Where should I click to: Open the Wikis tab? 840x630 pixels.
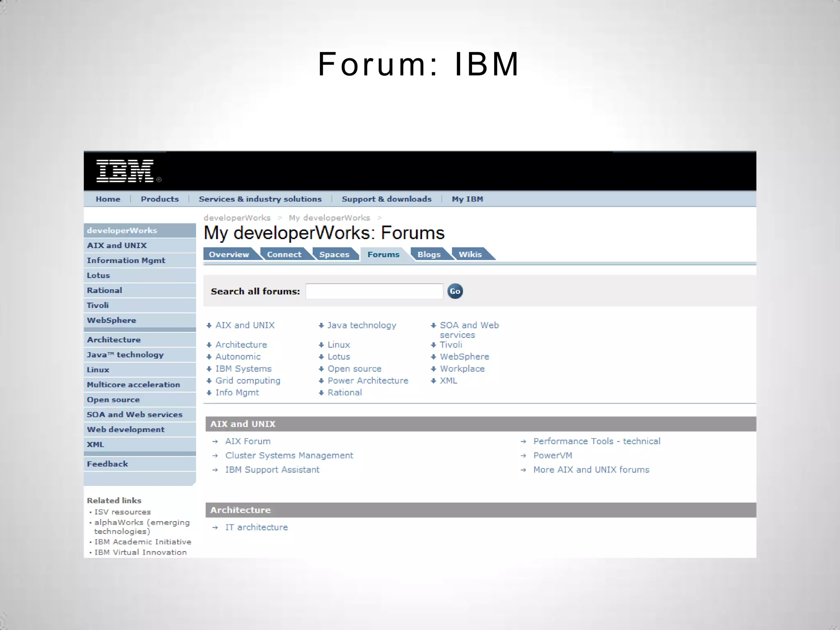point(470,254)
